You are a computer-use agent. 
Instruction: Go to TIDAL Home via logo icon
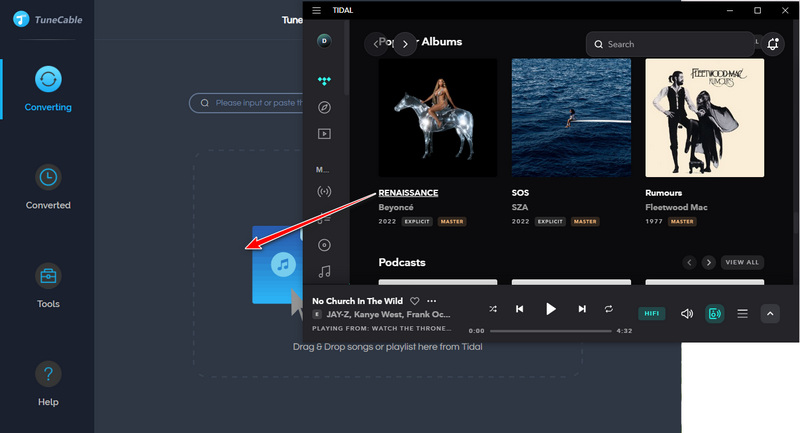point(324,81)
